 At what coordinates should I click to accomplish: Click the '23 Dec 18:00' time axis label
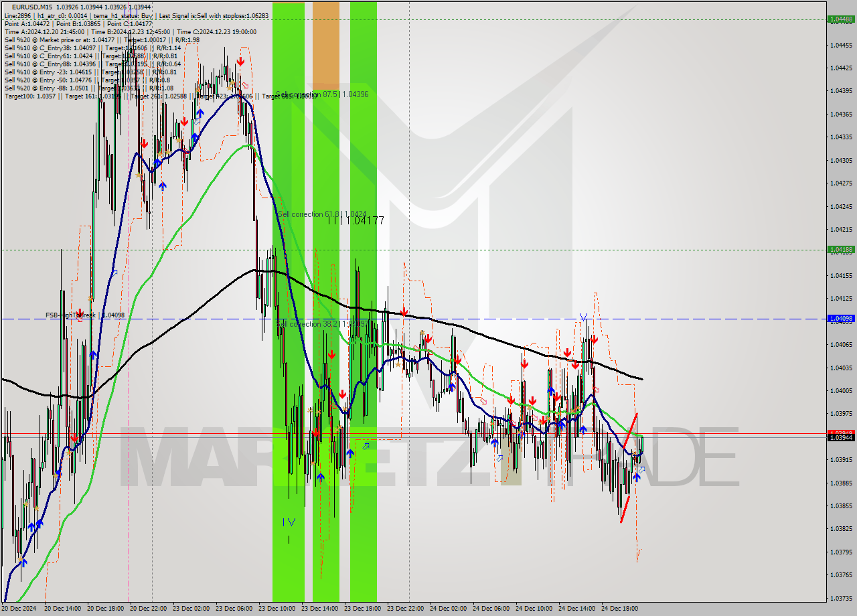pyautogui.click(x=362, y=609)
